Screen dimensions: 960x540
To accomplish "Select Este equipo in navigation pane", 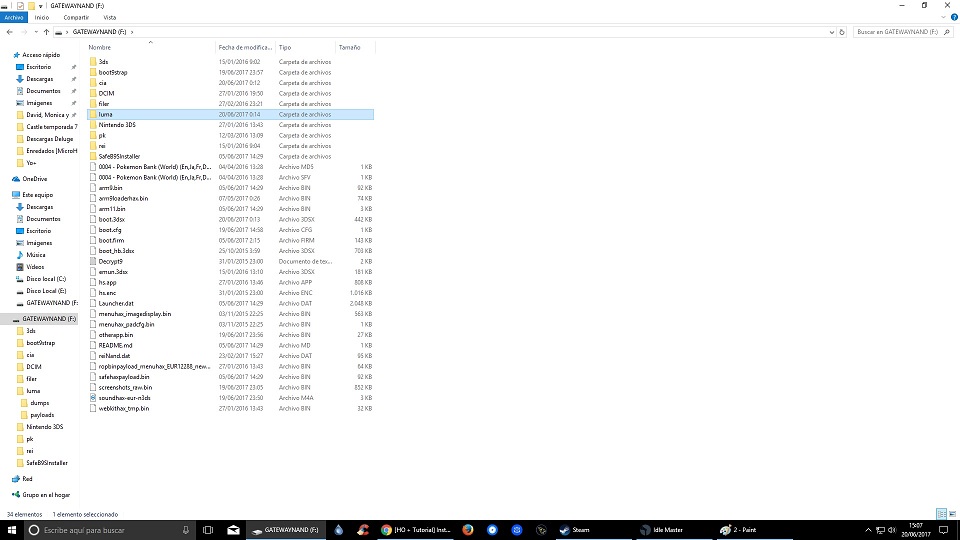I will (37, 195).
